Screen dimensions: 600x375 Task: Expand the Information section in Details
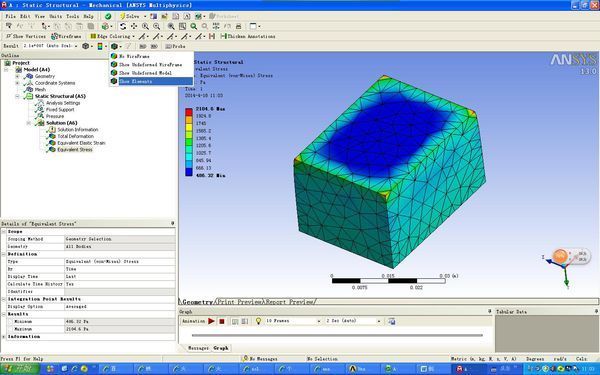4,336
